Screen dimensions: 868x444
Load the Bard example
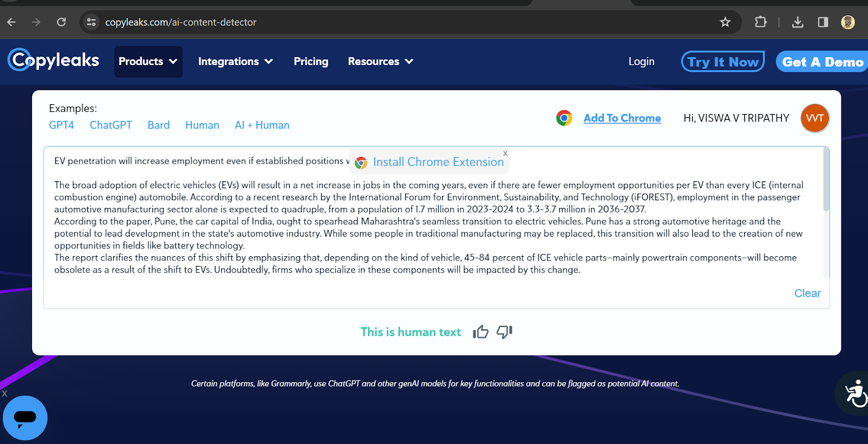coord(158,125)
